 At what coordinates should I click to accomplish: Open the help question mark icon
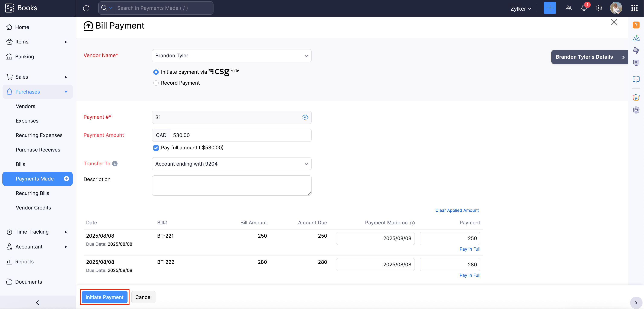point(636,25)
